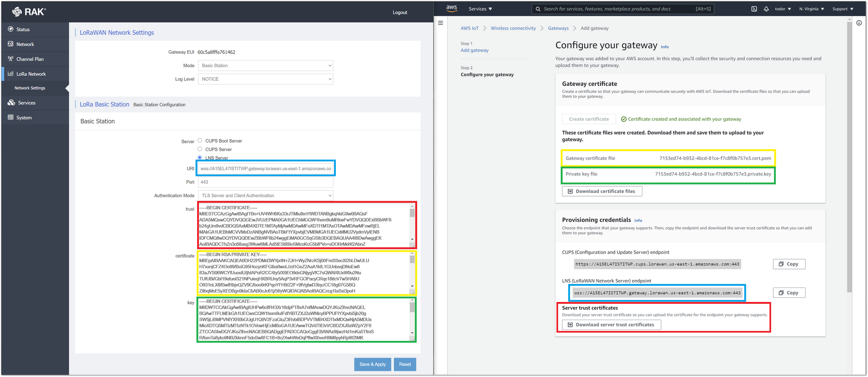
Task: Select the private.key file name
Action: click(713, 174)
